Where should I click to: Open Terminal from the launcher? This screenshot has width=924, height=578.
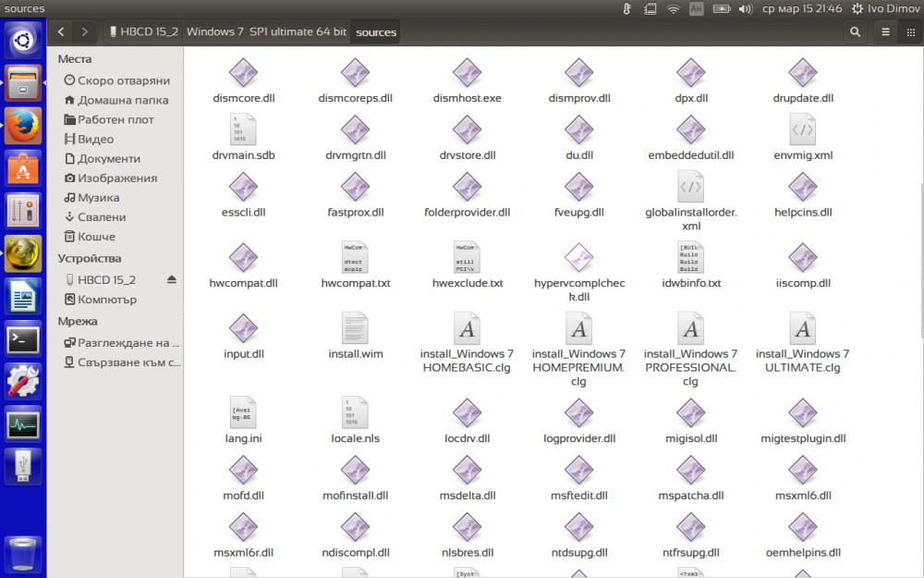point(23,339)
